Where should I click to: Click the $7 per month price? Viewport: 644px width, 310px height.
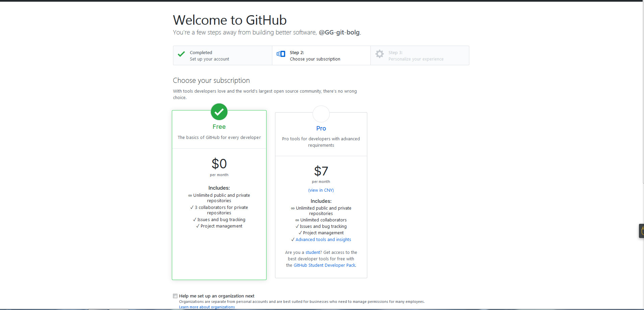(321, 171)
